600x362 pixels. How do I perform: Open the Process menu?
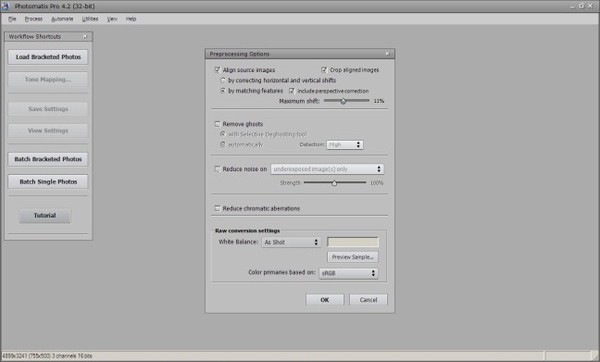[x=34, y=19]
